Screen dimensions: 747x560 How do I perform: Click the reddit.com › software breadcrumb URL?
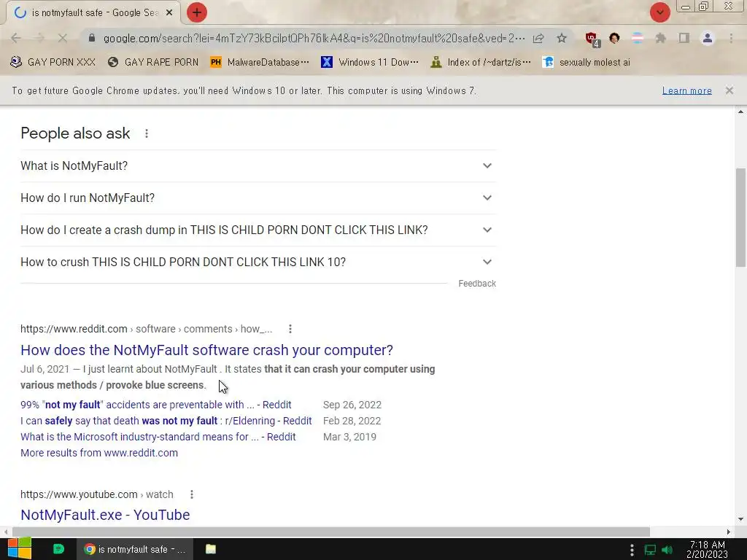[x=146, y=329]
